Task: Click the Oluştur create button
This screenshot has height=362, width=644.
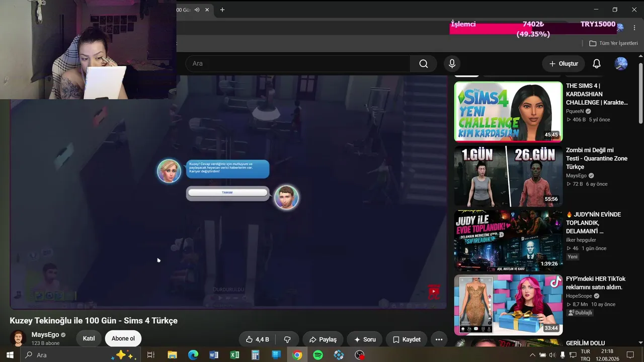Action: [563, 64]
